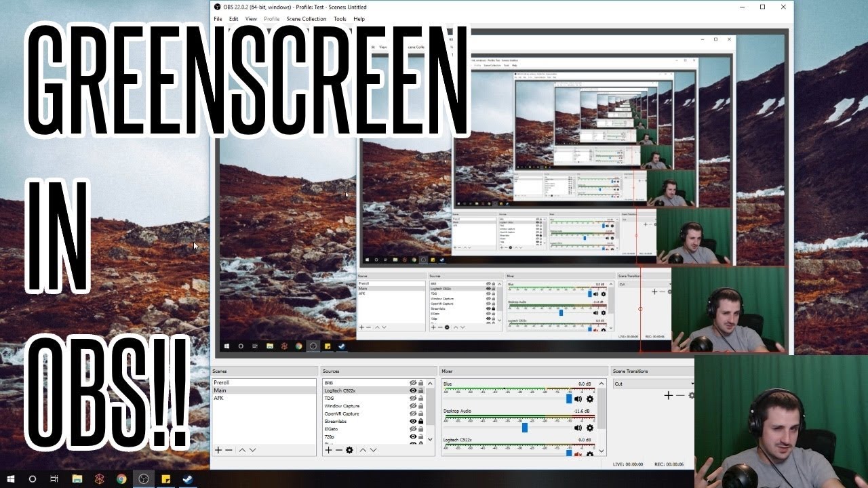The image size is (868, 488).
Task: Select the Preroll scene
Action: [x=264, y=383]
